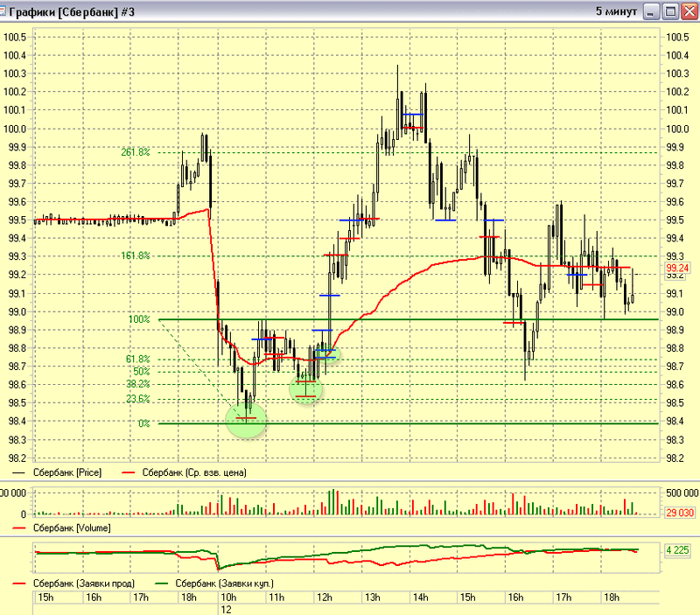Click the 161.8% Fibonacci level label
Viewport: 700px width, 615px height.
point(136,256)
